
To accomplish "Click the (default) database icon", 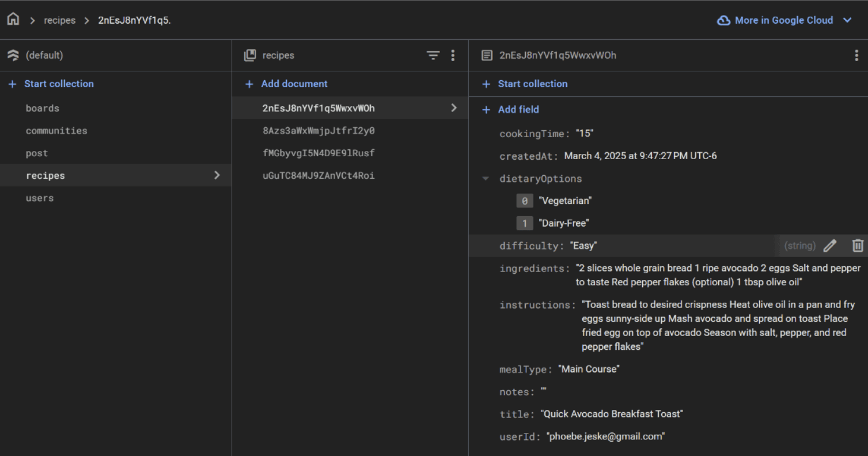I will 13,55.
